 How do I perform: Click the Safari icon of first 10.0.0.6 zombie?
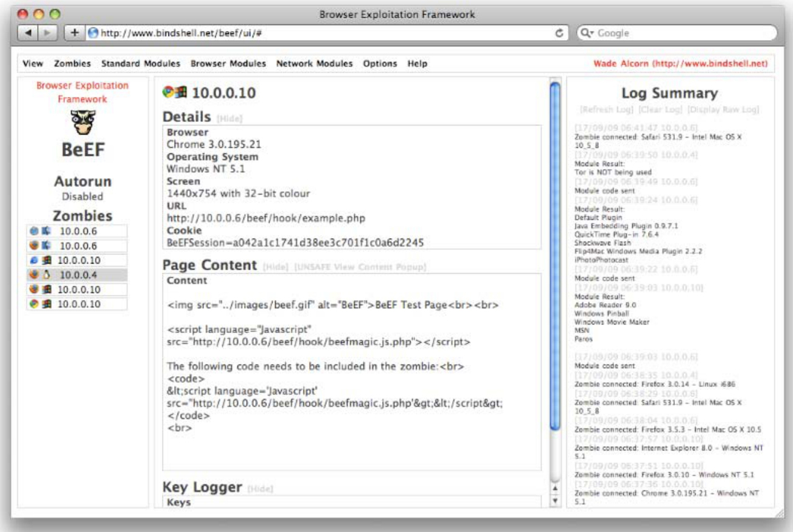click(34, 231)
